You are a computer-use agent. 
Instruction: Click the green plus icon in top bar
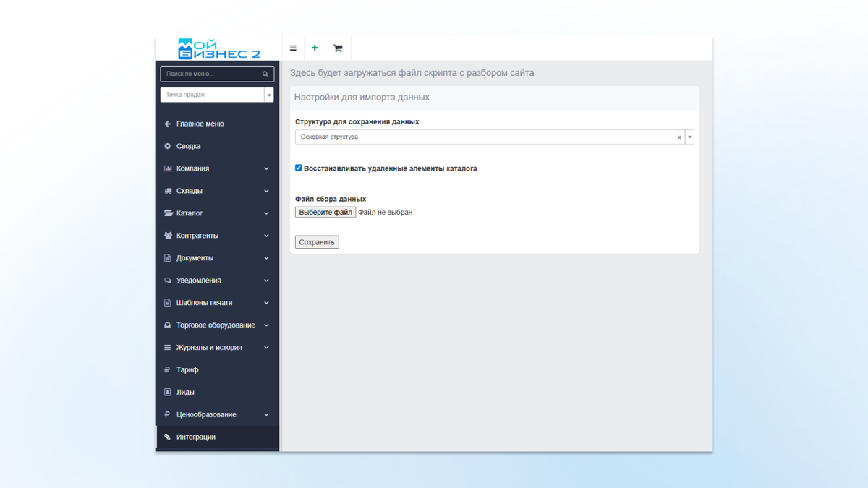click(315, 48)
